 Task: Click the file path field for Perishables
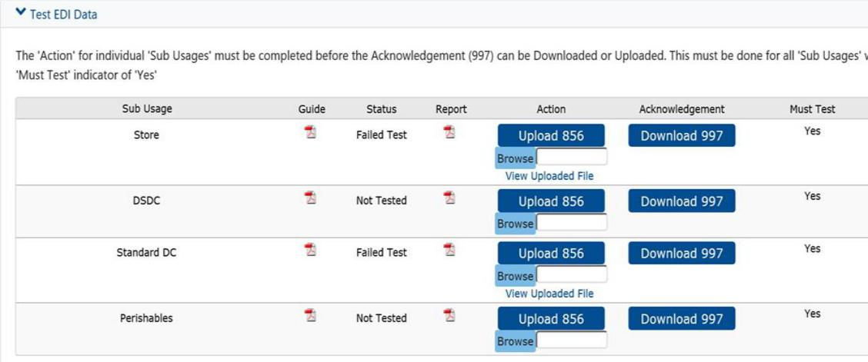point(572,340)
